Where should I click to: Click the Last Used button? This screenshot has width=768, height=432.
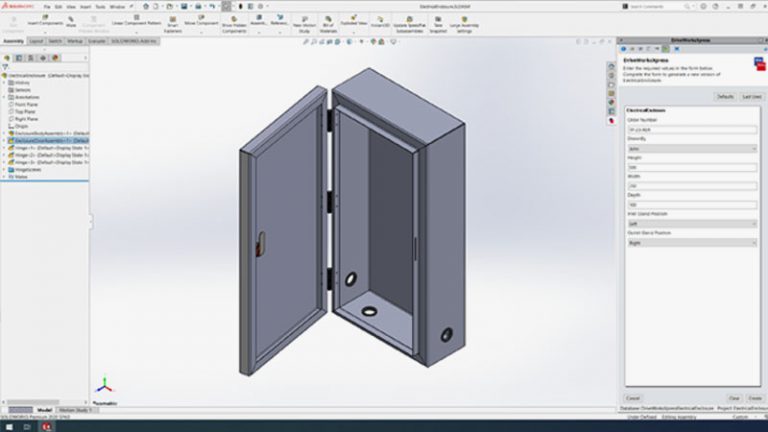point(752,97)
